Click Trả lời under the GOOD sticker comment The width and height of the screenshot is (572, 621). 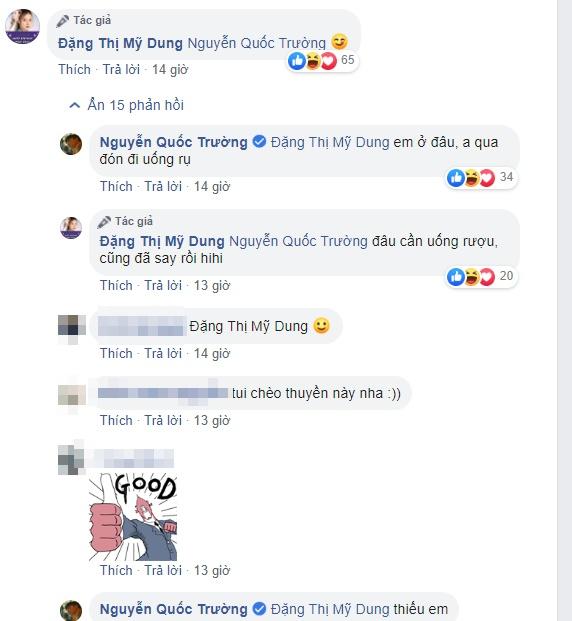163,570
